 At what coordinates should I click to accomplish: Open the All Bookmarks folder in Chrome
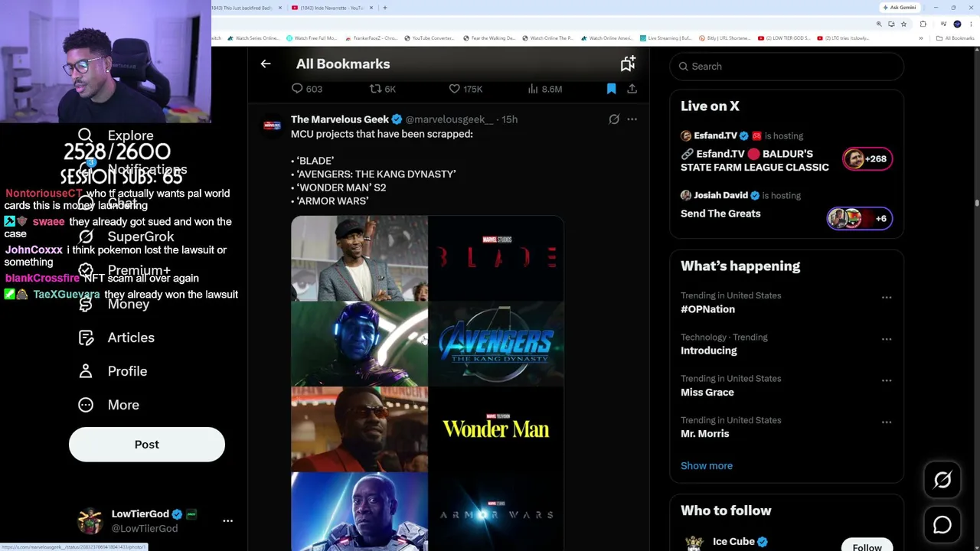coord(955,38)
